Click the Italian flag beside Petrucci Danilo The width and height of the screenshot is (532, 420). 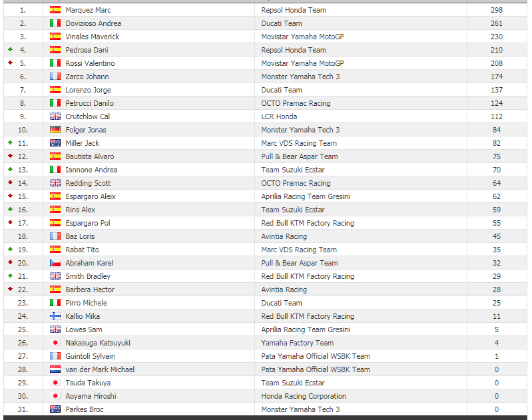pos(55,103)
